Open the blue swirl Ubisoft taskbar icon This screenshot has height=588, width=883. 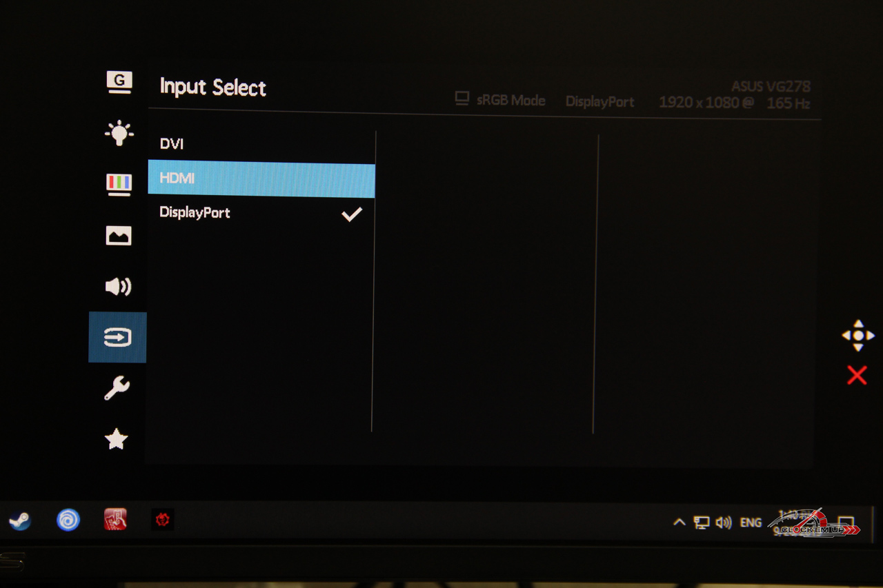68,520
